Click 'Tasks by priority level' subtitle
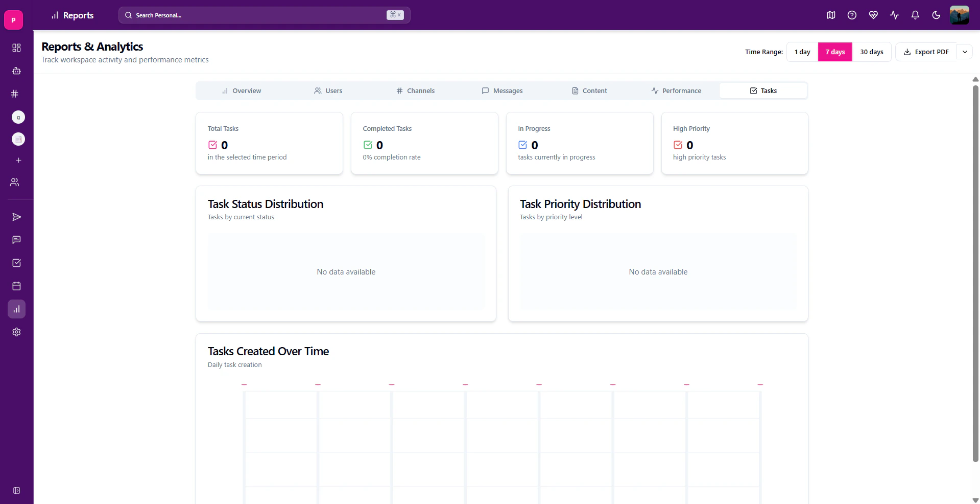980x504 pixels. tap(551, 217)
